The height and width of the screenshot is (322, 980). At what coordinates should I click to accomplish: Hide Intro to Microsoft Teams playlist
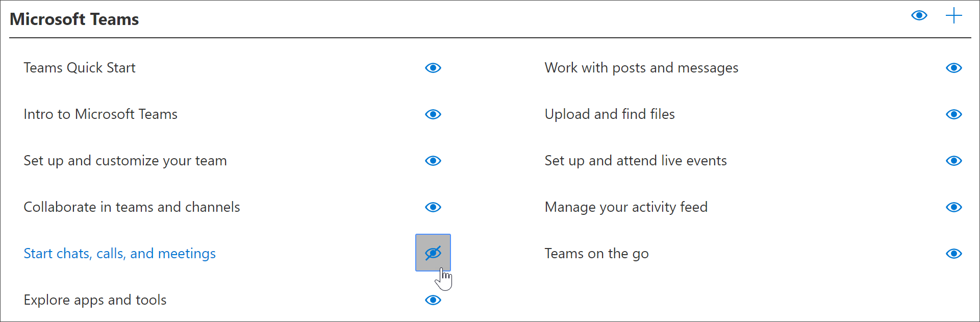(433, 114)
